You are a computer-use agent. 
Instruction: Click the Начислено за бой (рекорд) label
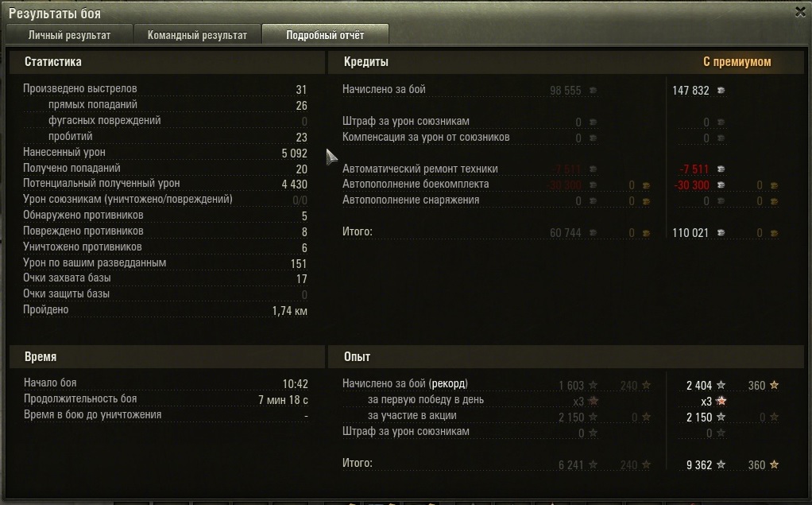405,383
